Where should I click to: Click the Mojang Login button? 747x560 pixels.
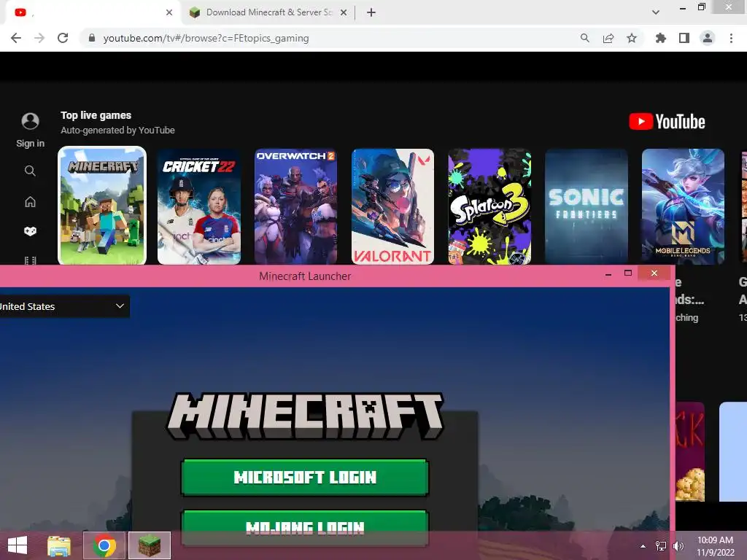(305, 528)
